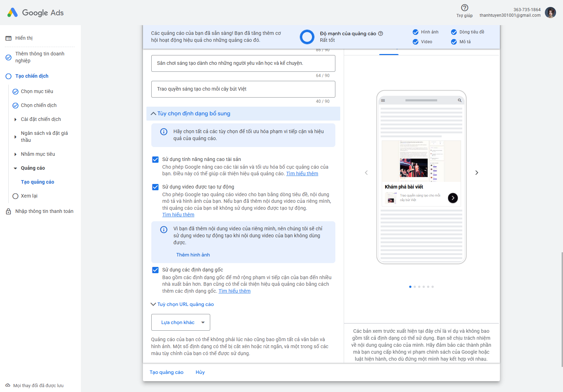Click the Chọn chiến dịch completed check icon
This screenshot has width=563, height=392.
[15, 106]
